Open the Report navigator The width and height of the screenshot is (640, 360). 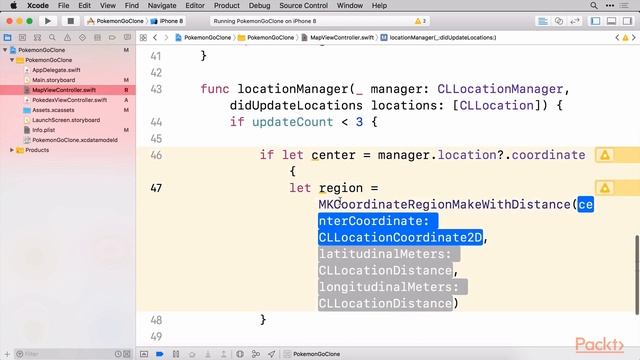[127, 38]
